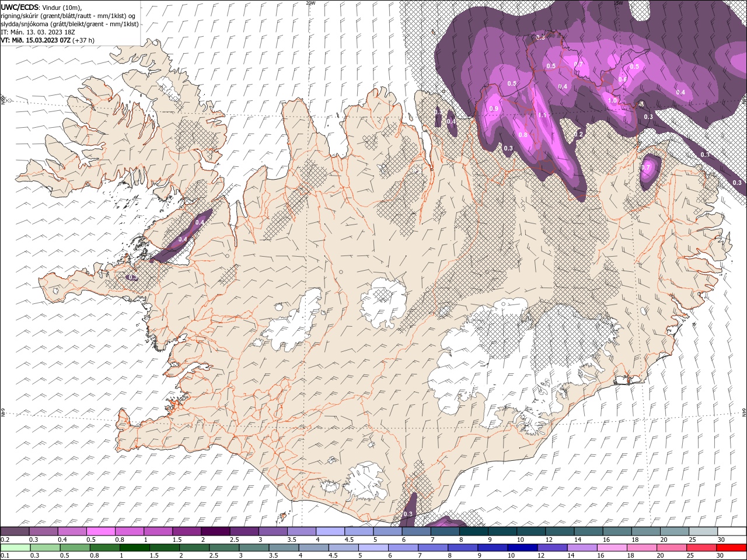
Task: Click the 0.3 value on the south coast
Action: coord(408,514)
